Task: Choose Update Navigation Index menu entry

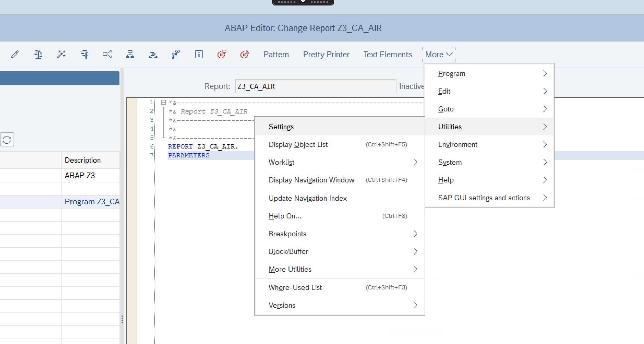Action: pos(308,198)
